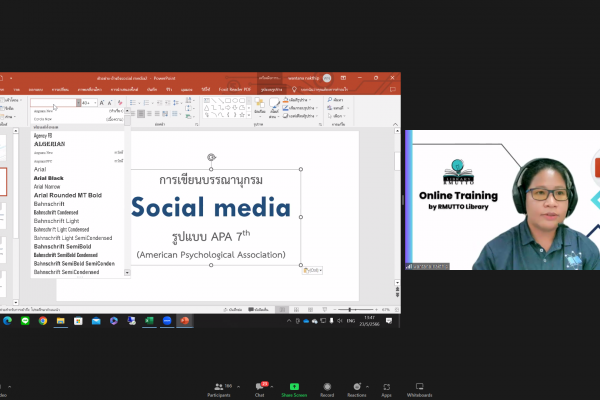600x400 pixels.
Task: Expand the shapes gallery more arrow
Action: click(x=249, y=115)
